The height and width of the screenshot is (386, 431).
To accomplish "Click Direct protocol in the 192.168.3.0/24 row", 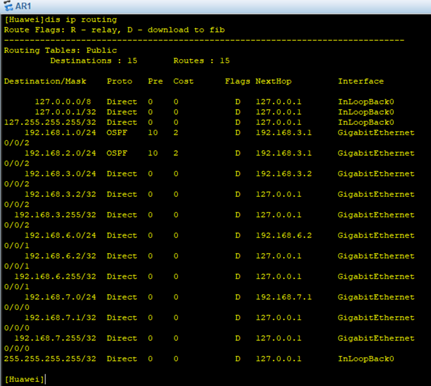I will (122, 174).
